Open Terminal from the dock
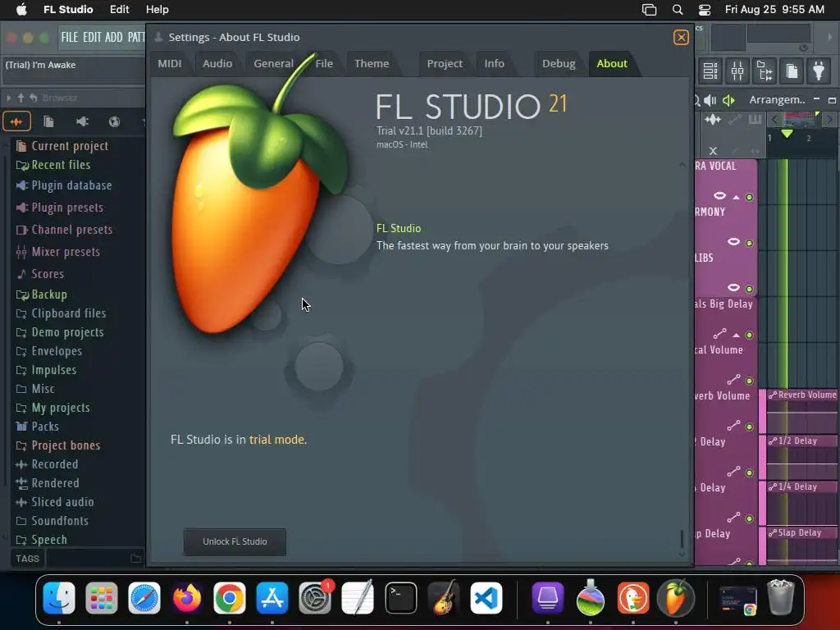Viewport: 840px width, 630px height. tap(400, 598)
